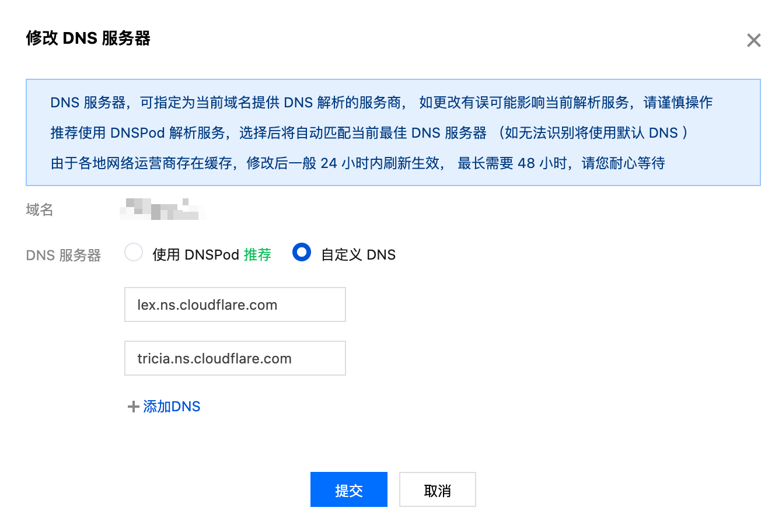Screen dimensions: 782x532
Task: Click the X icon in the top-right corner
Action: tap(753, 40)
